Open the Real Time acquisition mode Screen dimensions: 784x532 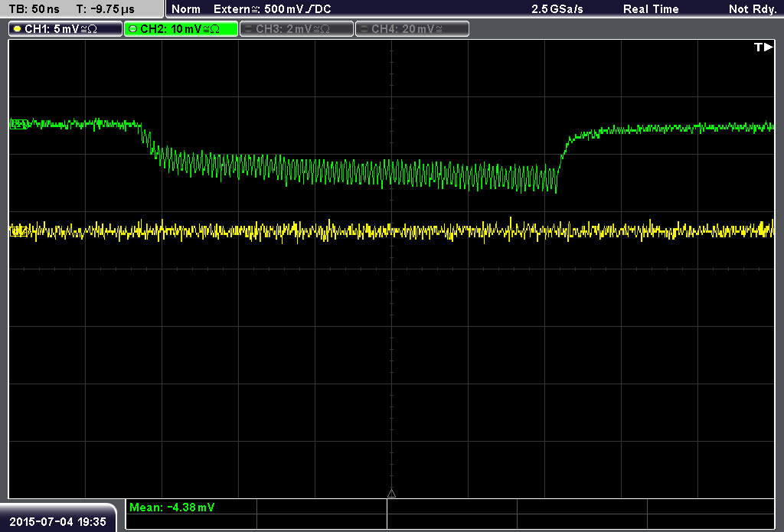click(651, 9)
